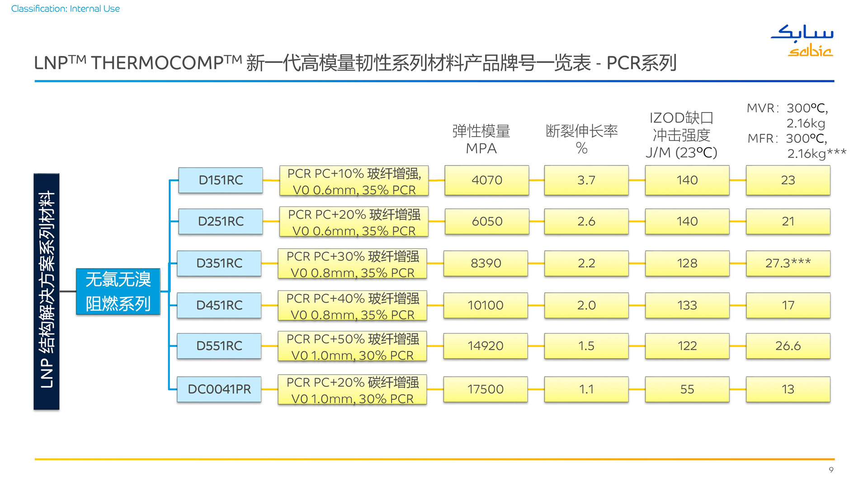The image size is (868, 488).
Task: Click elongation value 2.6
Action: (586, 221)
